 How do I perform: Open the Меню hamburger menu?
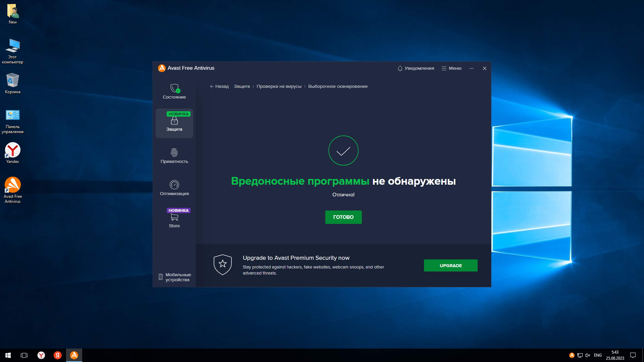tap(451, 68)
